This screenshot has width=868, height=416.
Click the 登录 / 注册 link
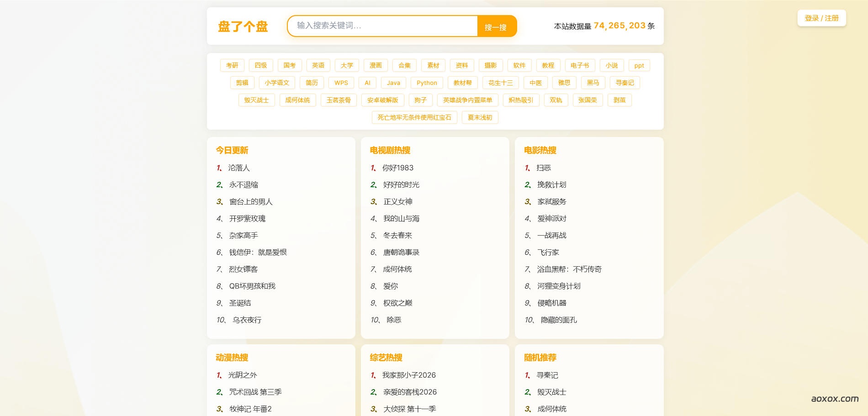(820, 18)
